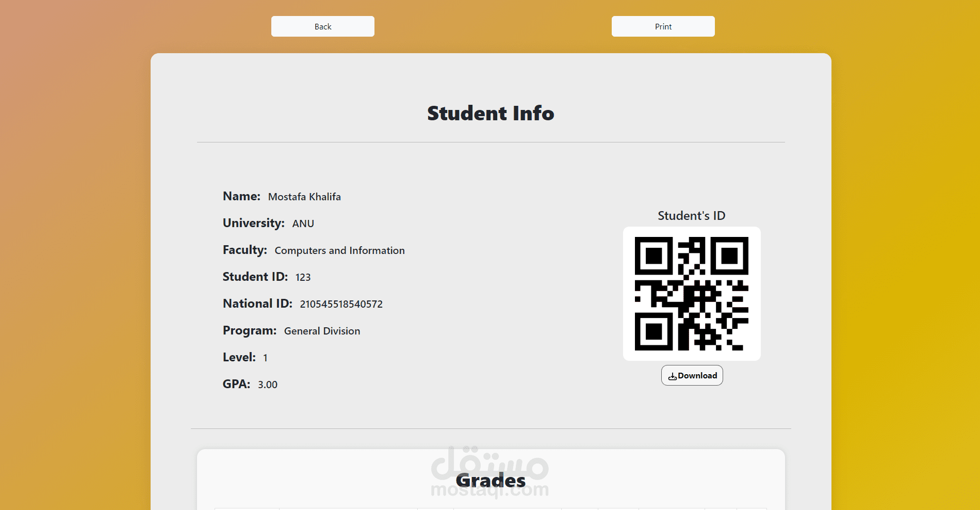980x510 pixels.
Task: Click the Program: label
Action: pyautogui.click(x=250, y=330)
